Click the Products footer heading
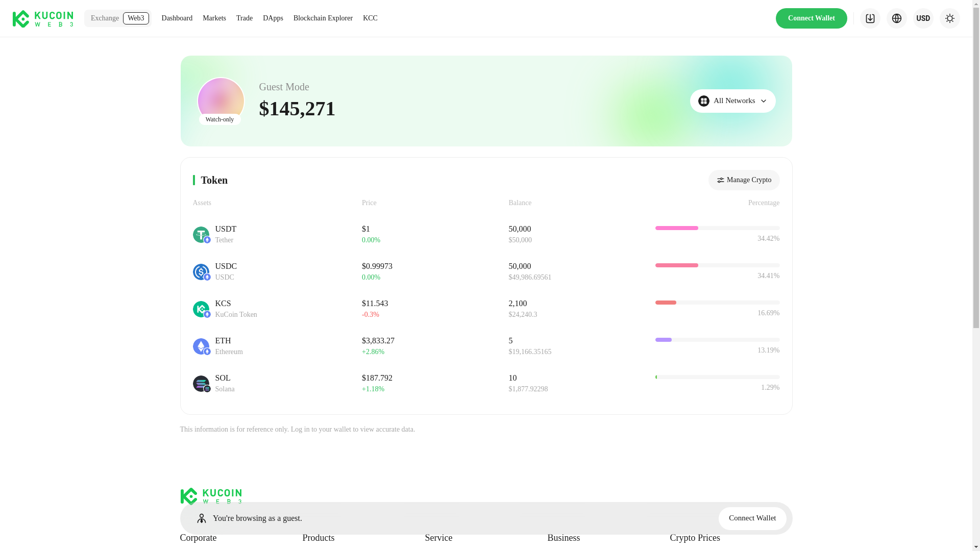 [318, 538]
